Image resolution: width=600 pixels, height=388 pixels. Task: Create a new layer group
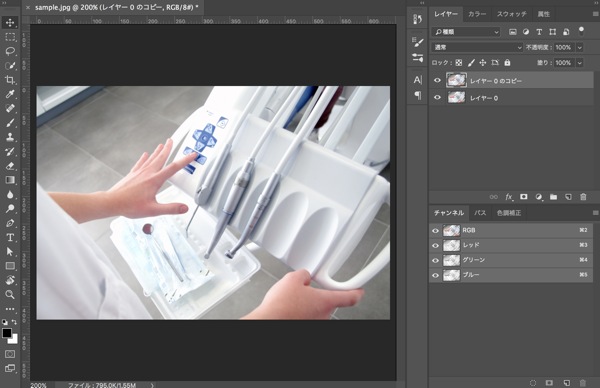(553, 197)
